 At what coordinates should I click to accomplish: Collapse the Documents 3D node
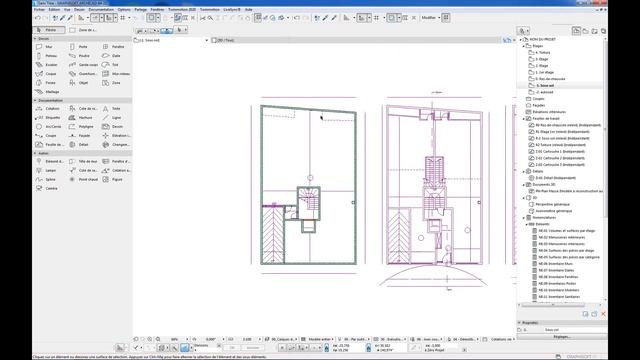coord(524,184)
